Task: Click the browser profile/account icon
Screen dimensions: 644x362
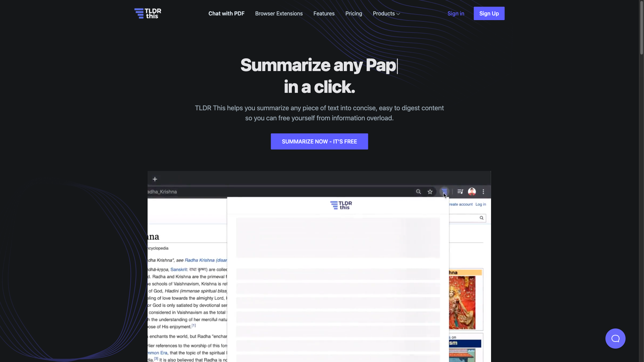Action: click(472, 191)
